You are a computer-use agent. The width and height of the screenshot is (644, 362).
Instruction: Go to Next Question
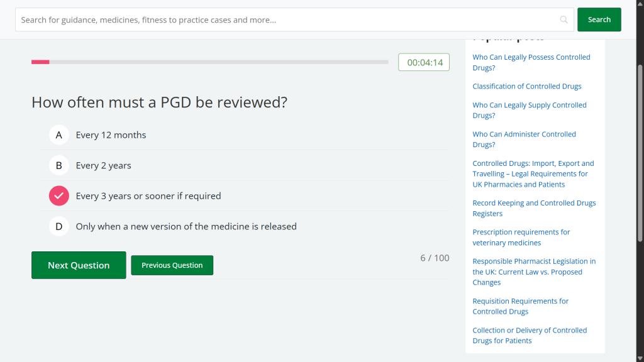79,265
